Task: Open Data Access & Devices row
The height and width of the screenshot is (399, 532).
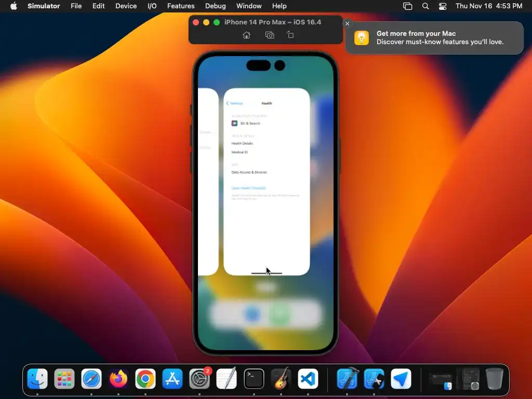Action: [x=267, y=172]
